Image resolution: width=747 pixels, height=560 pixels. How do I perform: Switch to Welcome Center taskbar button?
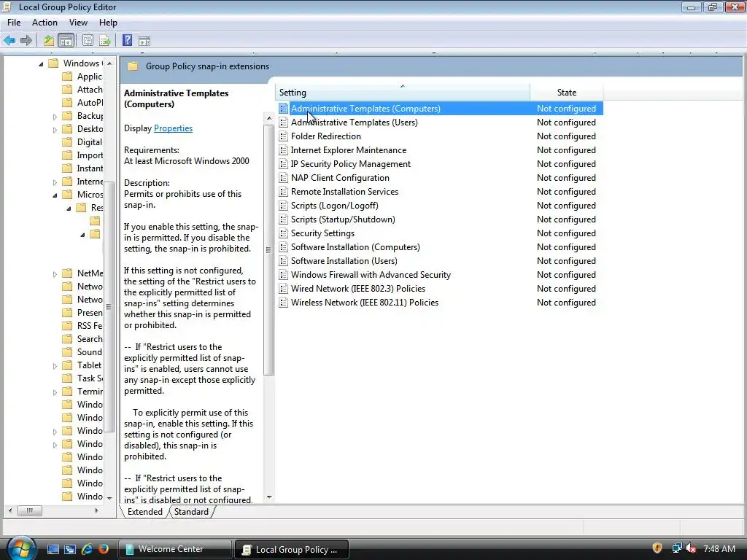(174, 549)
